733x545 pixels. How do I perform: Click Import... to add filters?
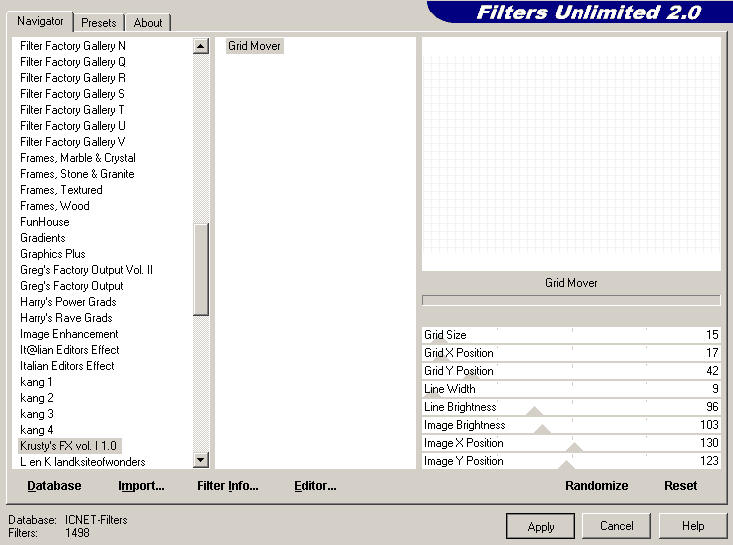[141, 486]
